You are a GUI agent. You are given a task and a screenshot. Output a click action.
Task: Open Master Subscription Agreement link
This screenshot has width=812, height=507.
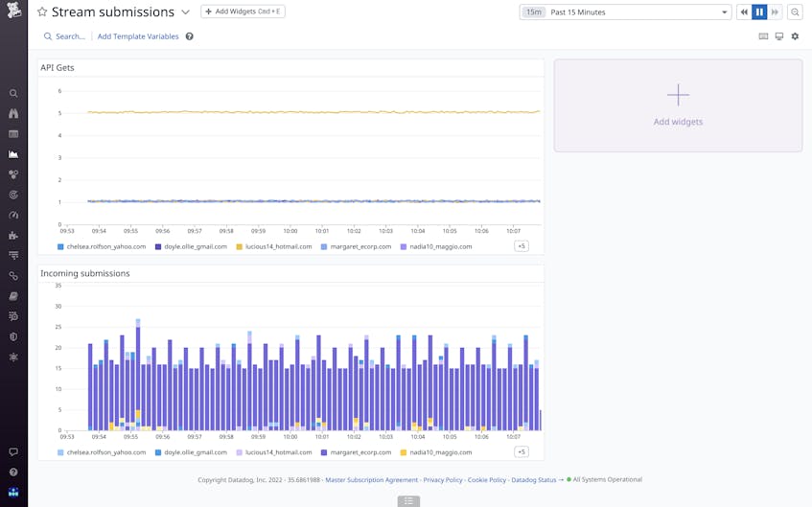click(371, 480)
